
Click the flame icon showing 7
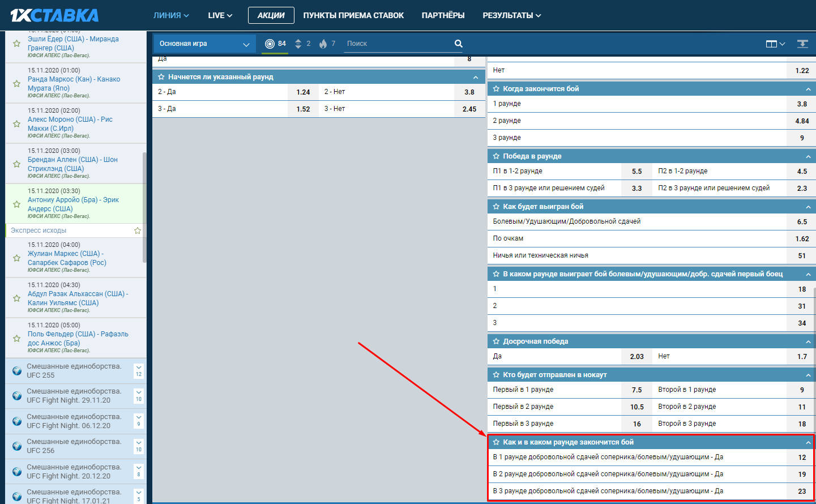pyautogui.click(x=323, y=44)
